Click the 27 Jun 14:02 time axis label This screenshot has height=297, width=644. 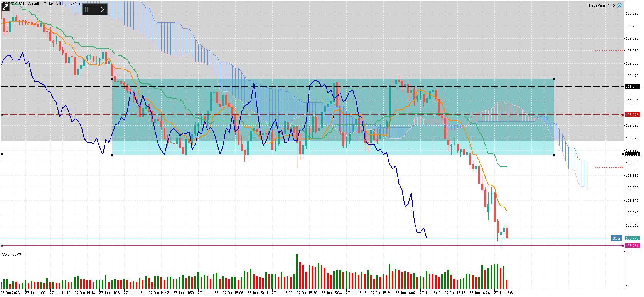tap(35, 293)
